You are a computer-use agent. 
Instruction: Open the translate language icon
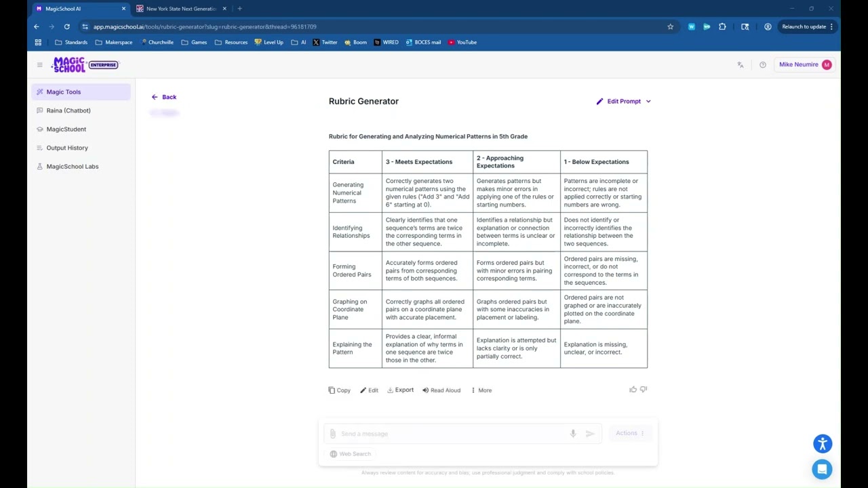(741, 64)
